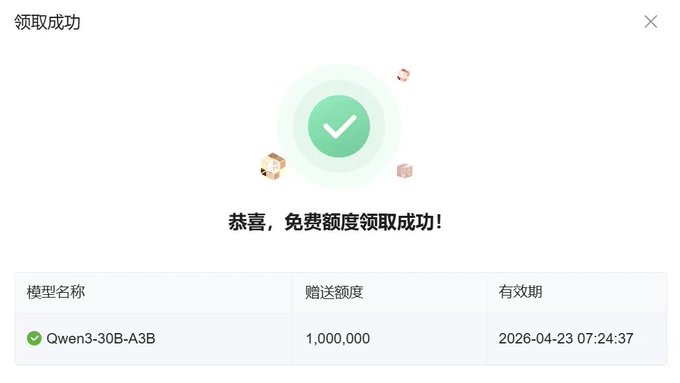Select the 模型名称 column header
This screenshot has height=383, width=680.
tap(56, 292)
